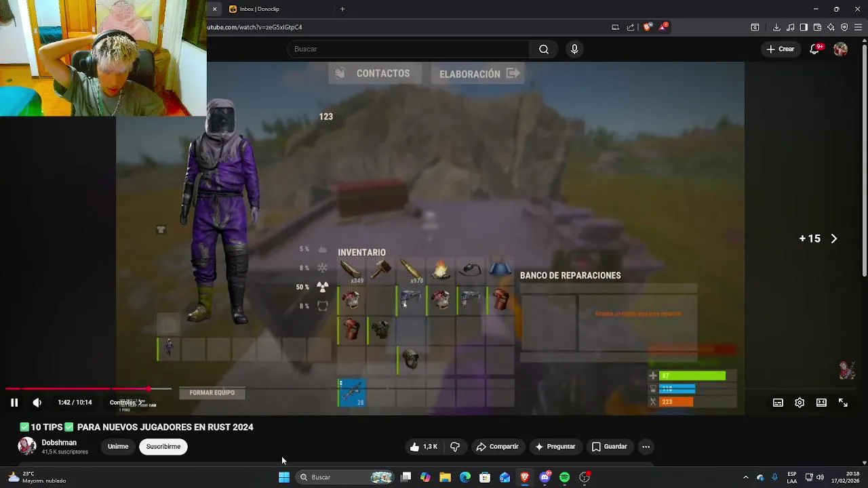Open Outlook from the taskbar

click(505, 477)
